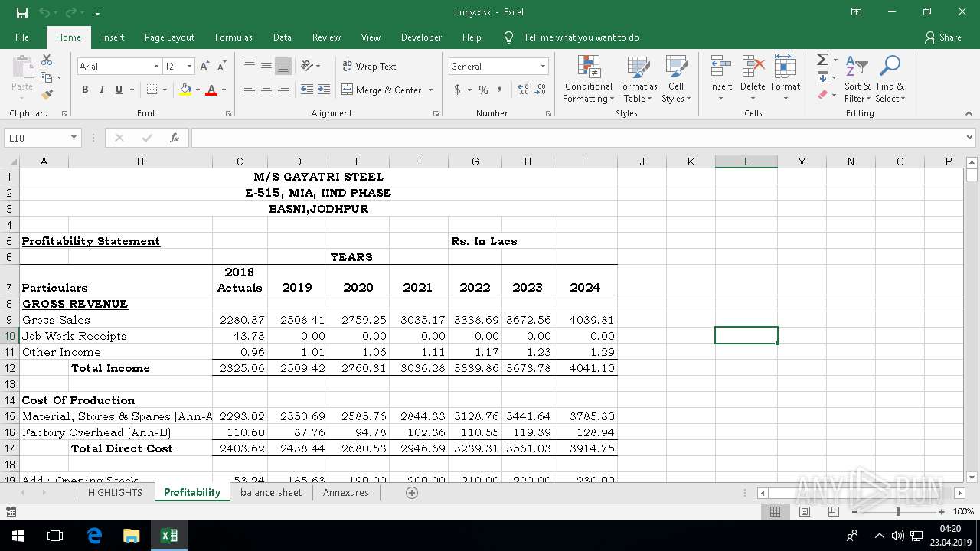Select the Format Painter brush

pos(47,95)
